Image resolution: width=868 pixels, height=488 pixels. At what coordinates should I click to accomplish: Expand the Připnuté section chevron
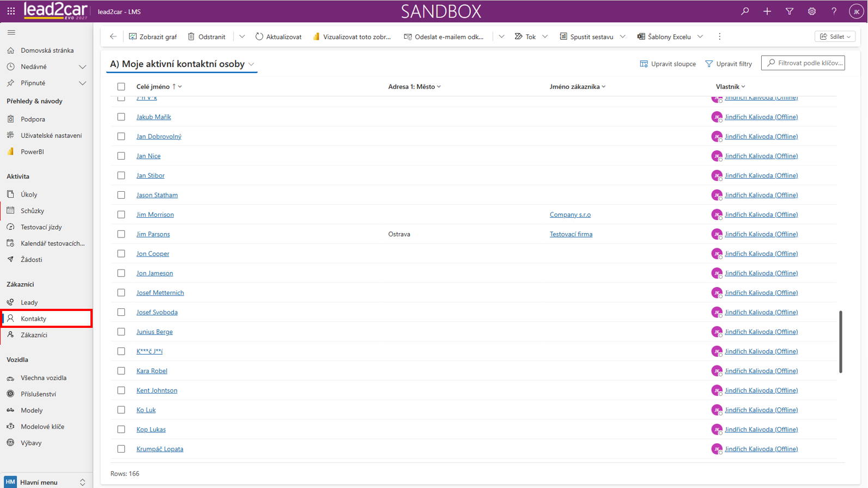click(82, 83)
